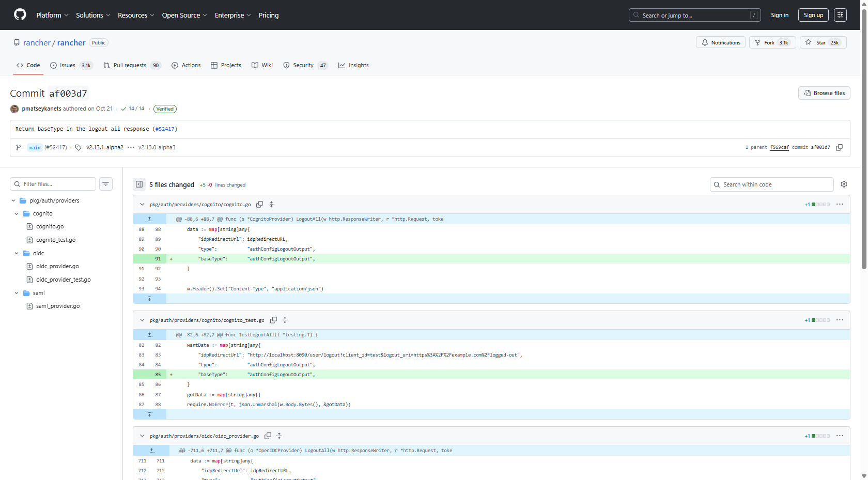Open more options for cognito_test.go diff
868x480 pixels.
click(840, 320)
